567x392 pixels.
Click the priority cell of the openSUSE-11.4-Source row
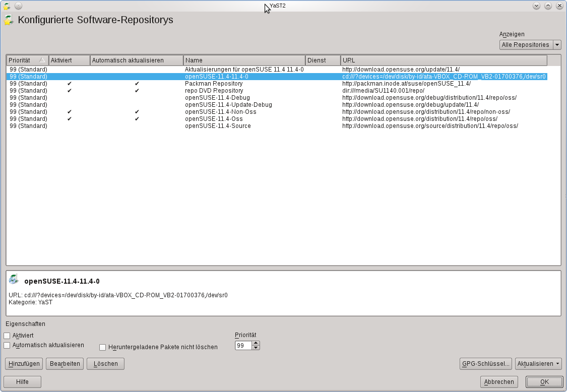point(29,126)
